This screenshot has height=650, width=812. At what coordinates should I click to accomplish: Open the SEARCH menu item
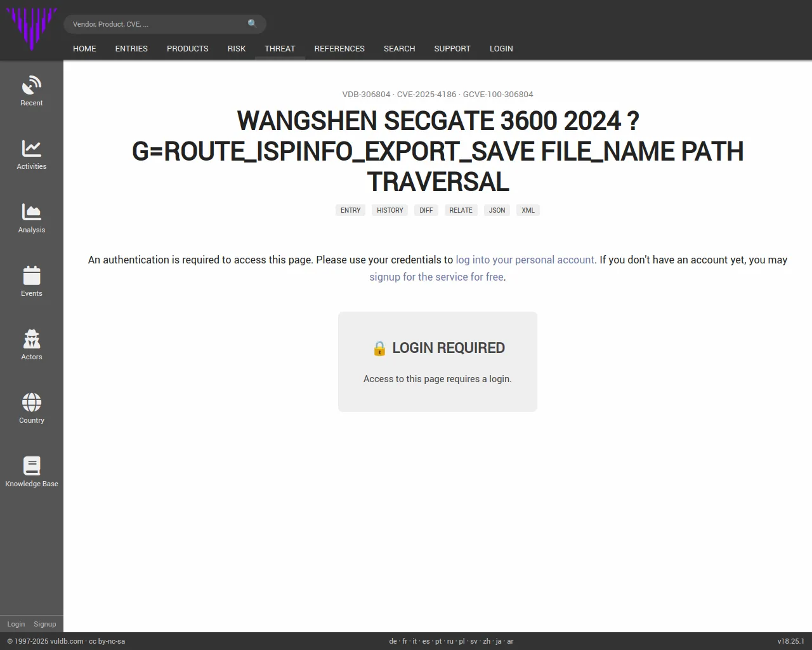pos(399,48)
